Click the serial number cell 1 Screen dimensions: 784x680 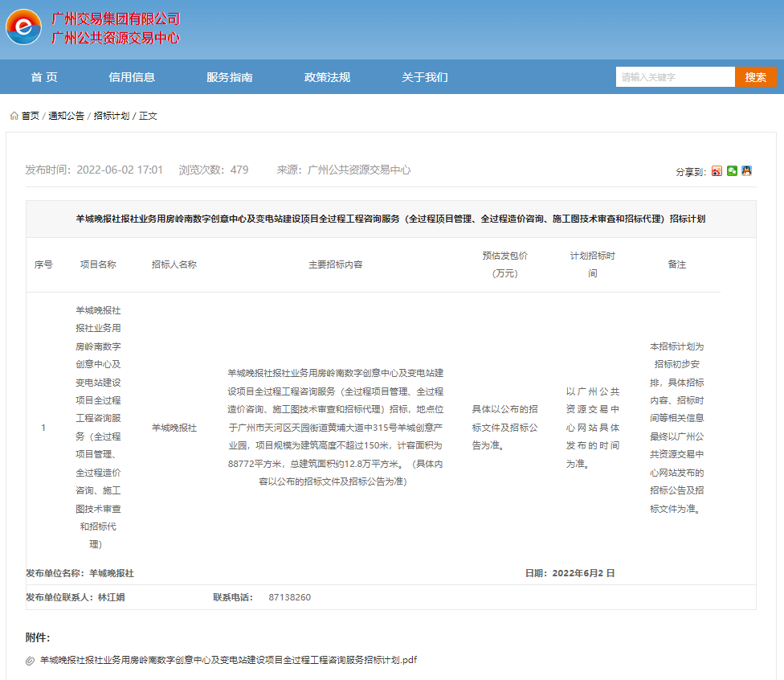point(43,428)
